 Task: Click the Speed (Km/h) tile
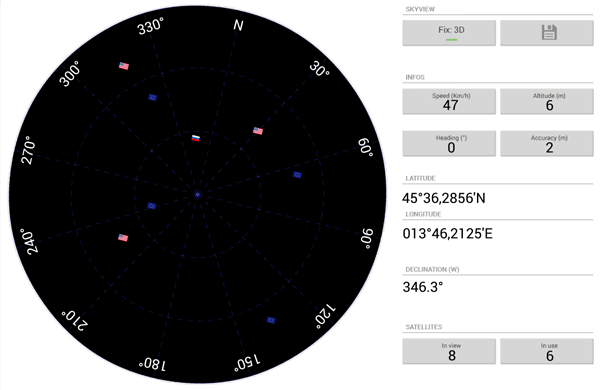pyautogui.click(x=449, y=101)
